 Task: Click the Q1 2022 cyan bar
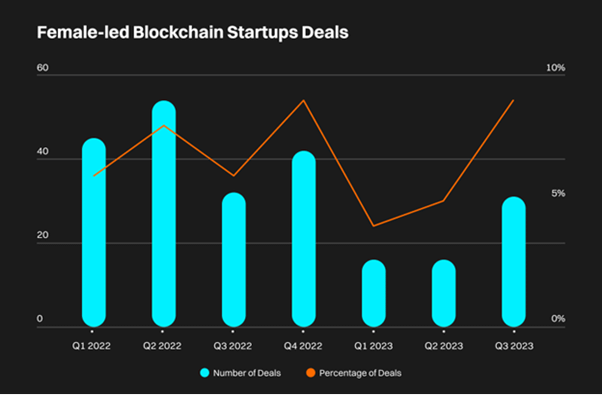pos(94,233)
